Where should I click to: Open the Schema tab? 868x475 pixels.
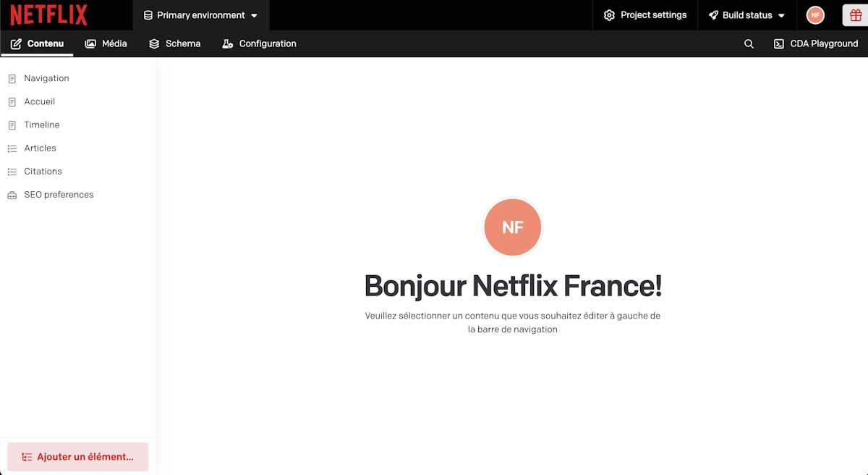pyautogui.click(x=174, y=43)
